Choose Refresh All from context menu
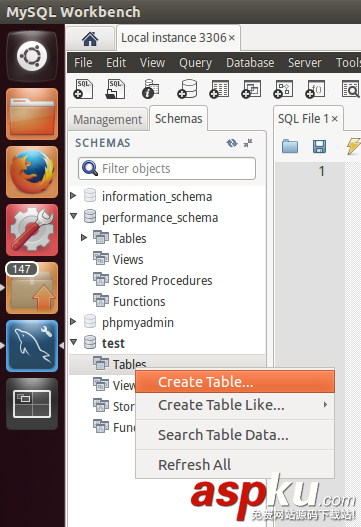The height and width of the screenshot is (527, 361). tap(235, 465)
